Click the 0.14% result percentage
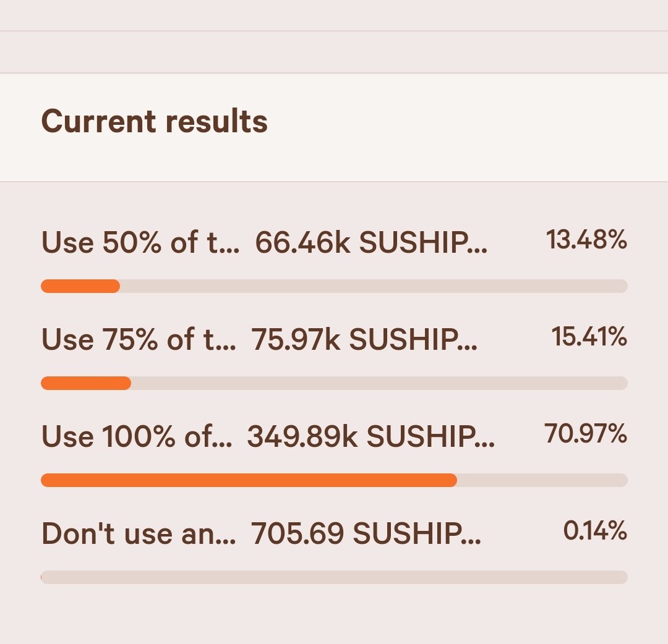 [595, 530]
